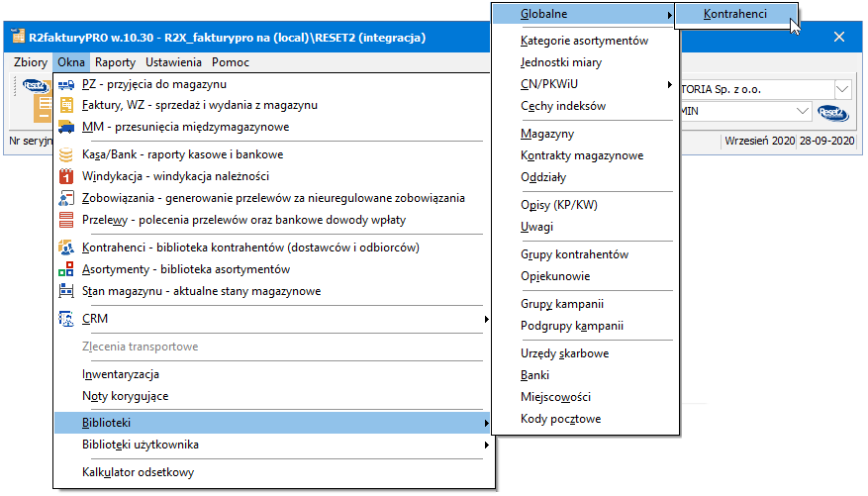
Task: Click the Zobowiązania person icon
Action: point(66,198)
